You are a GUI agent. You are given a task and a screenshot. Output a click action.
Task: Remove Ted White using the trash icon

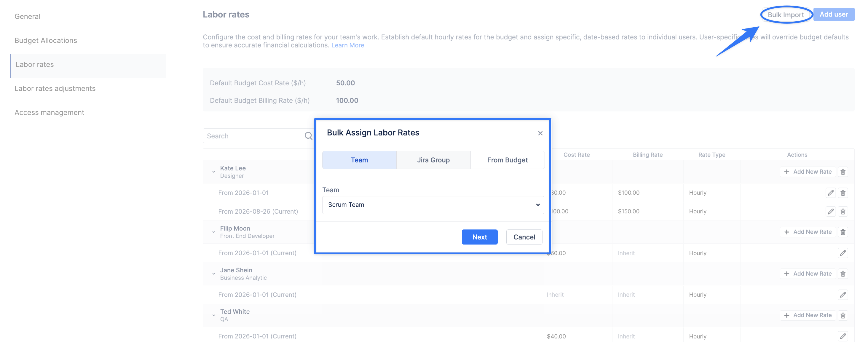(843, 315)
